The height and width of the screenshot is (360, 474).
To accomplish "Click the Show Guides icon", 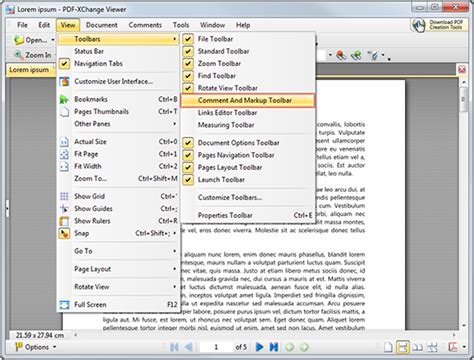I will (64, 209).
